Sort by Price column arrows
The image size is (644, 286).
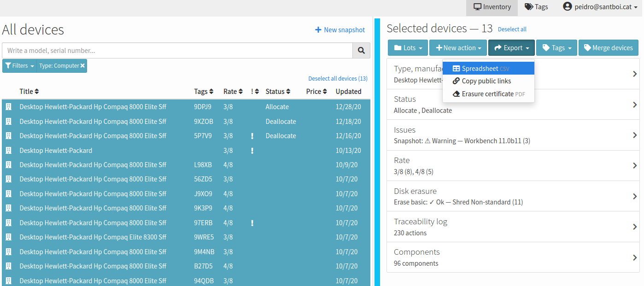[x=326, y=92]
